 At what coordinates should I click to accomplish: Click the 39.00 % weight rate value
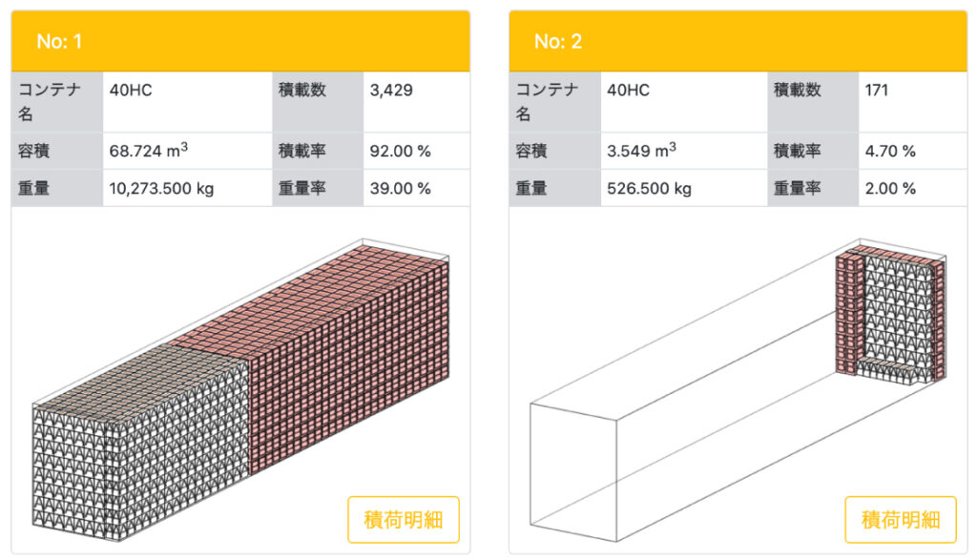(x=401, y=188)
